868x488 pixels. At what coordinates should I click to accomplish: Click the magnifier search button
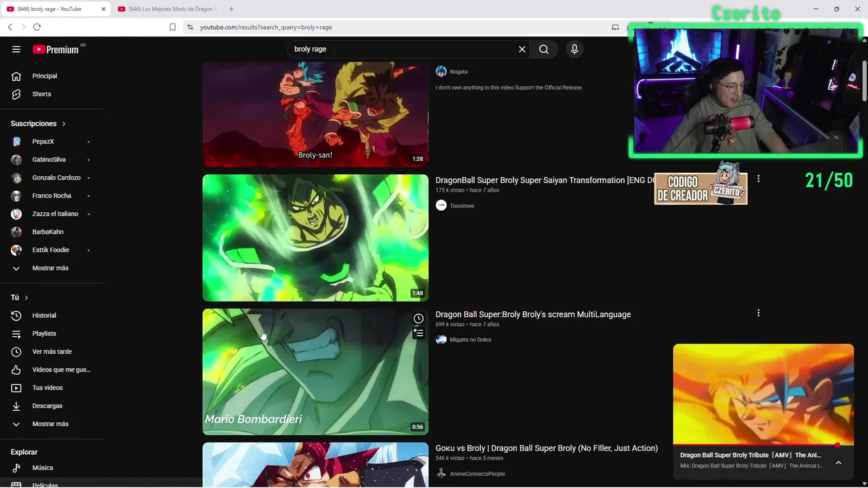pyautogui.click(x=544, y=49)
